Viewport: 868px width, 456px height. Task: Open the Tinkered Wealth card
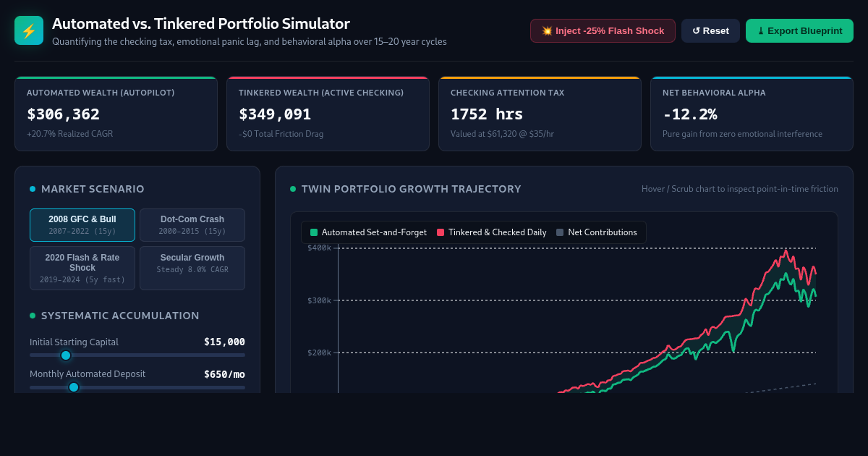(x=328, y=114)
